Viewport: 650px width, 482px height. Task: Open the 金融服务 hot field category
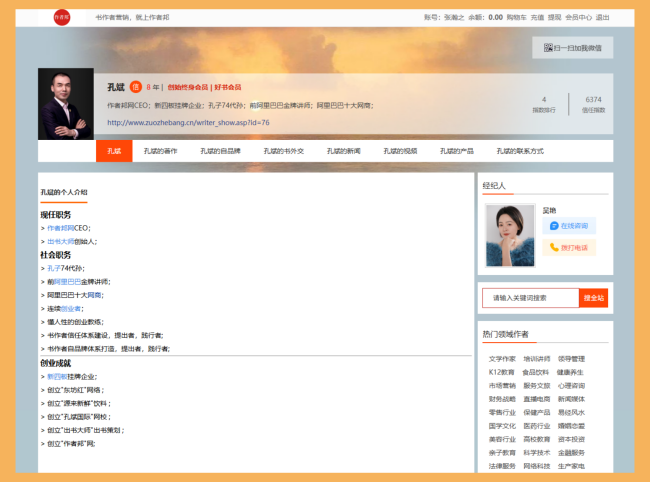(x=571, y=452)
